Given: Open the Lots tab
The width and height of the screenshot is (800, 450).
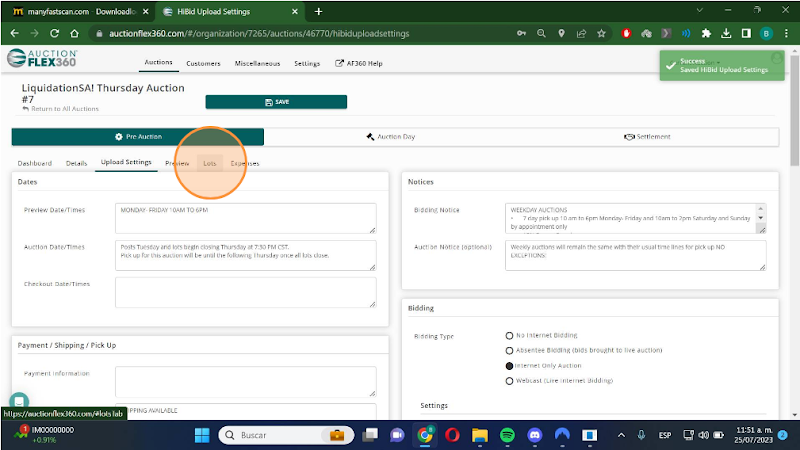Looking at the screenshot, I should 210,162.
